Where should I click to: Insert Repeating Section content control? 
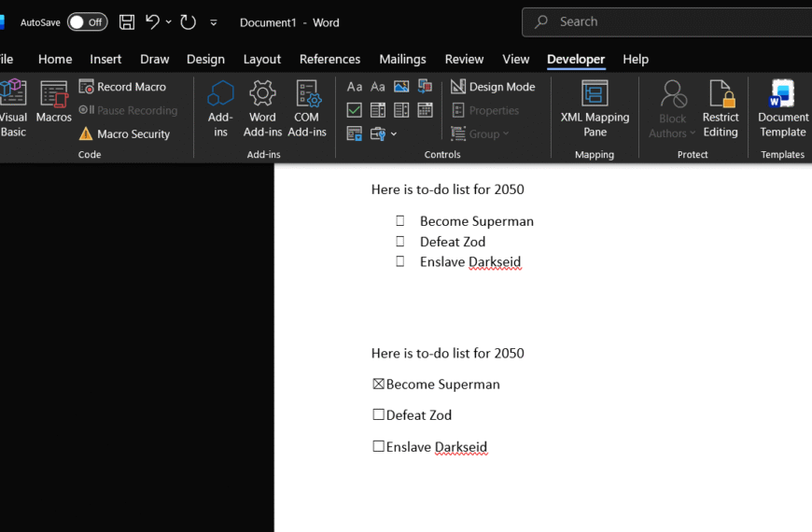click(x=355, y=133)
